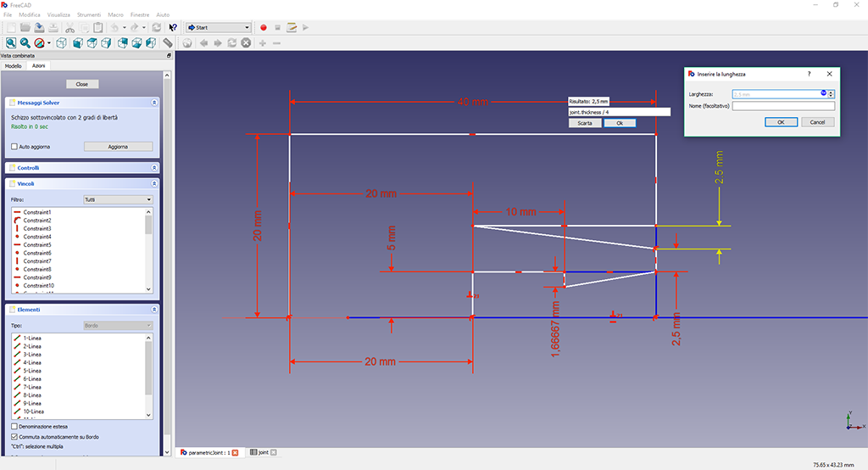Set the Bottom view cube icon
This screenshot has width=868, height=470.
click(136, 42)
